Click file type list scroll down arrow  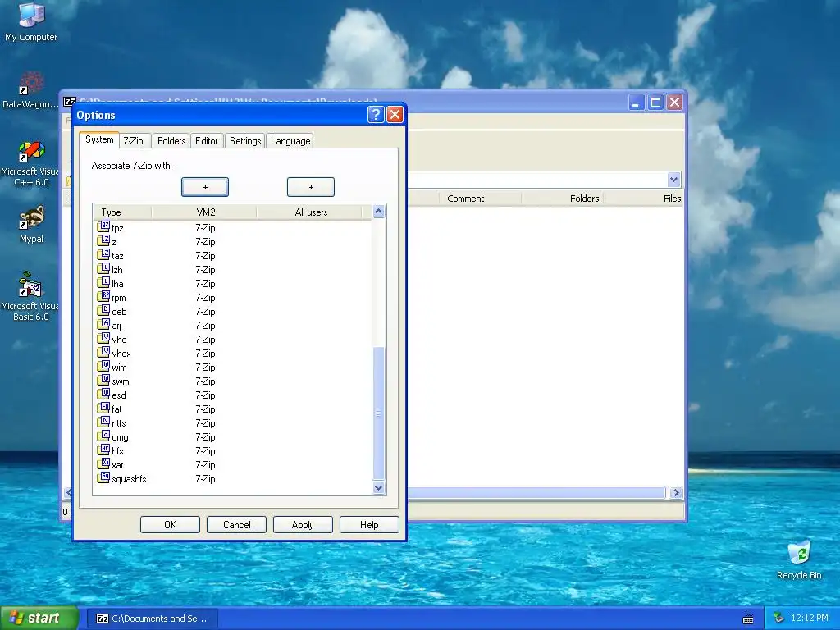coord(379,487)
